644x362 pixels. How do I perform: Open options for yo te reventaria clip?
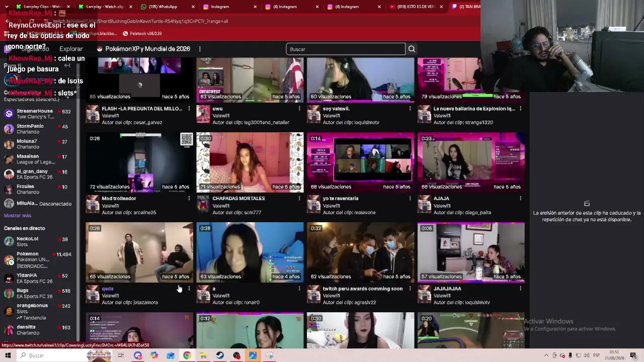pos(410,199)
